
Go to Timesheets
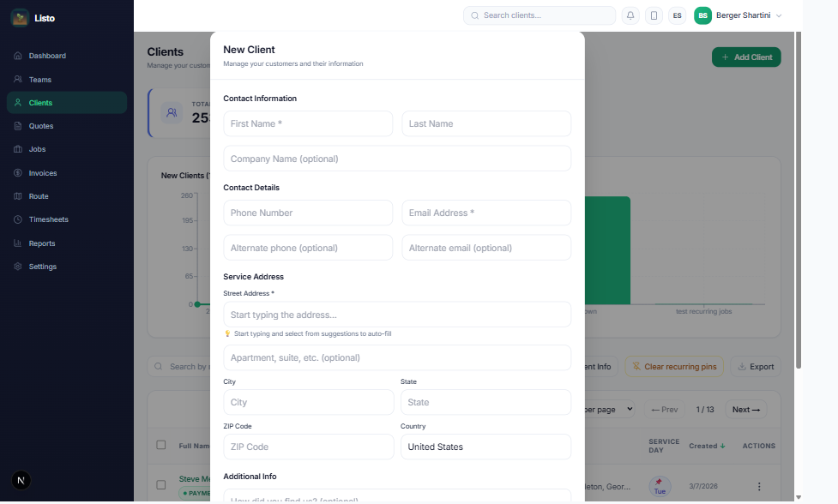pyautogui.click(x=67, y=219)
